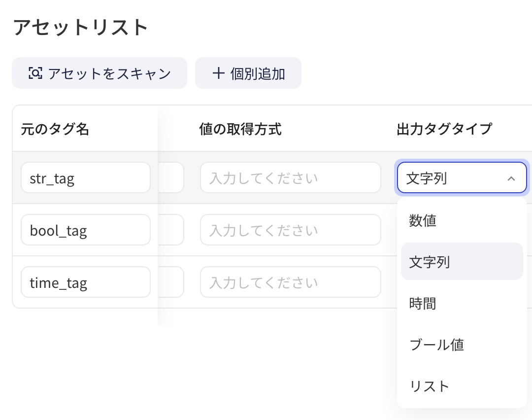Image resolution: width=532 pixels, height=420 pixels.
Task: Select 数値 from the dropdown list
Action: point(462,220)
